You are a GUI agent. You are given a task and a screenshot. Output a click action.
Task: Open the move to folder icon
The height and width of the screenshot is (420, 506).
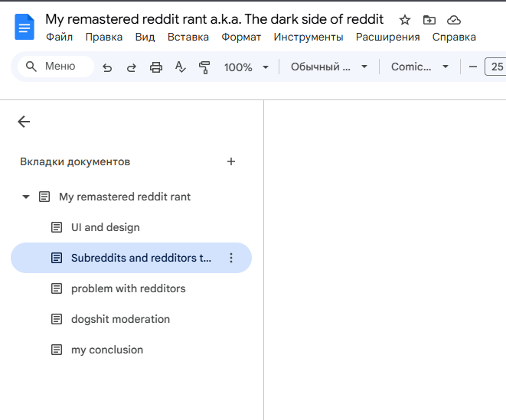[x=429, y=20]
